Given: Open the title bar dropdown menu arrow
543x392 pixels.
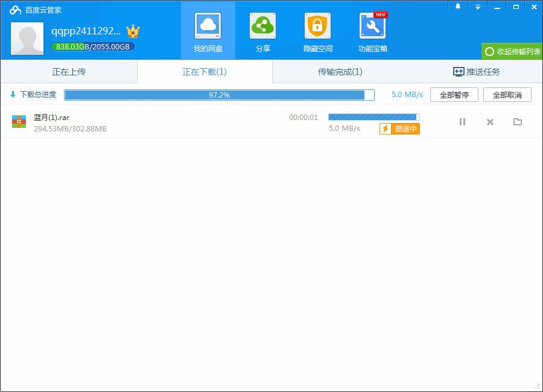Looking at the screenshot, I should [x=478, y=7].
